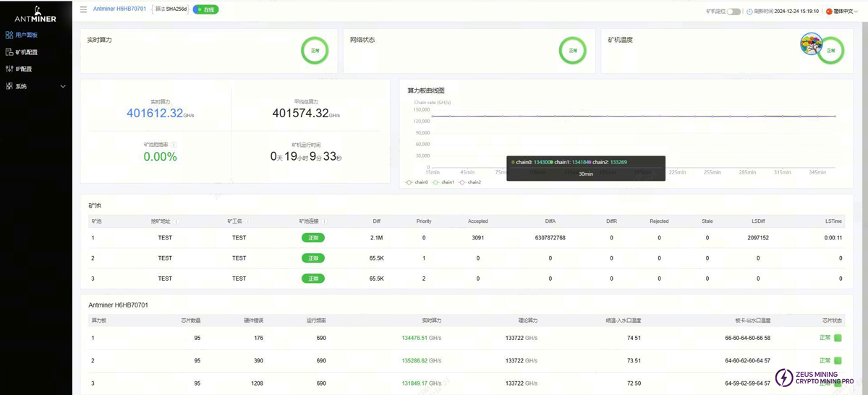The image size is (868, 395).
Task: Click board 1 hashrate 134476.51 GH/s
Action: click(x=421, y=338)
